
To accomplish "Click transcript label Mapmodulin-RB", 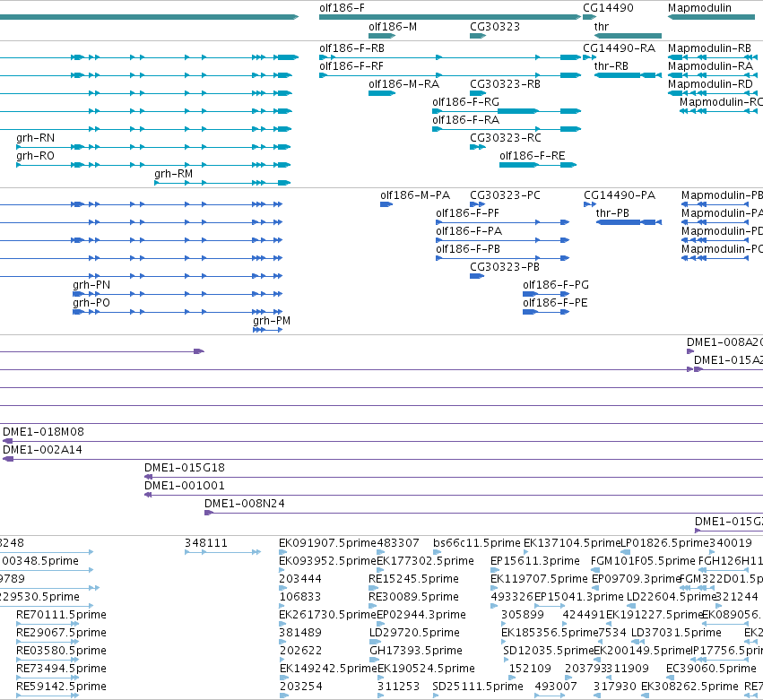I will [x=709, y=48].
